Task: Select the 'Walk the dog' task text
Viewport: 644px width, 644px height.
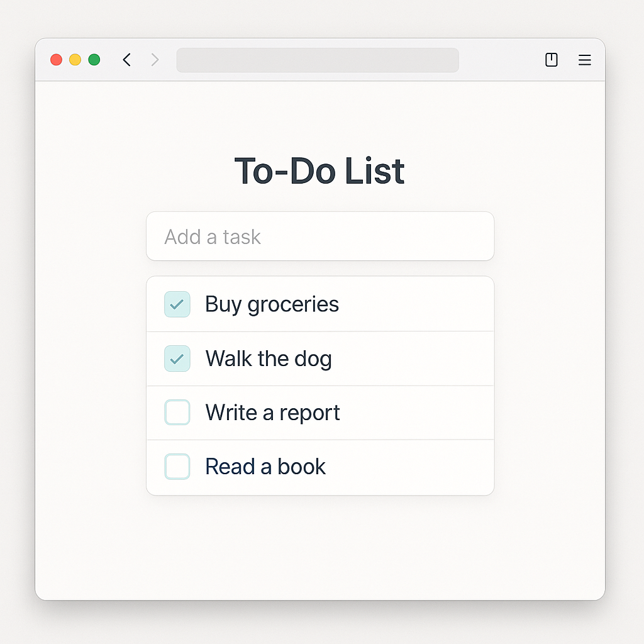Action: coord(269,359)
